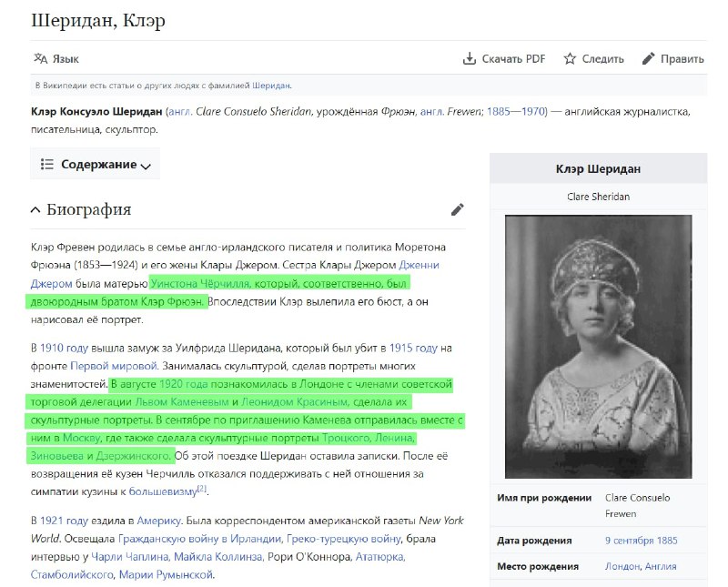
Task: Click the bold name Клэр Консуэло Шеридан
Action: (x=96, y=111)
